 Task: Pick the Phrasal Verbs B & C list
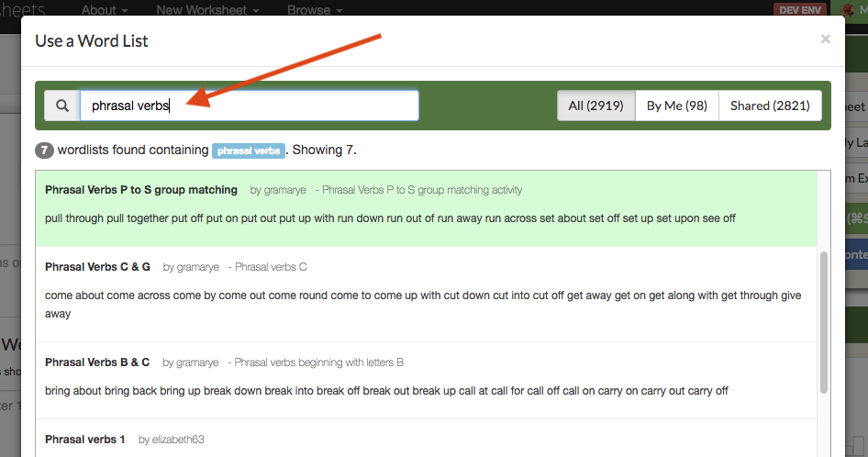426,381
